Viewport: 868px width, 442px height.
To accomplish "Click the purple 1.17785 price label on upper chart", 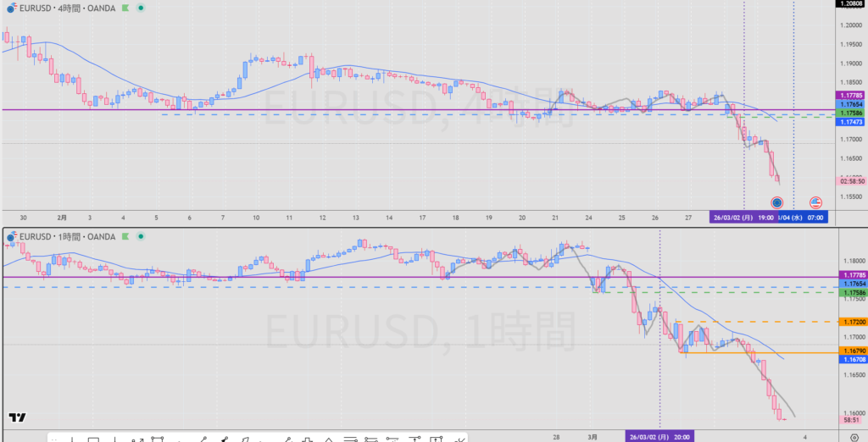I will click(x=850, y=96).
